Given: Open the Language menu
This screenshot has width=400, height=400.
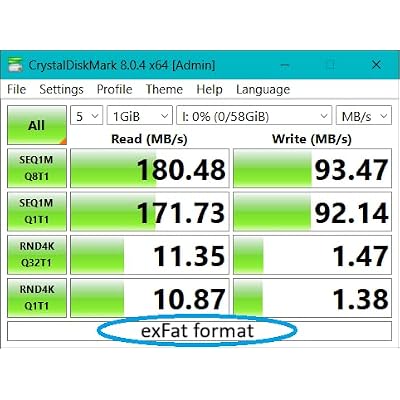Looking at the screenshot, I should pos(263,89).
